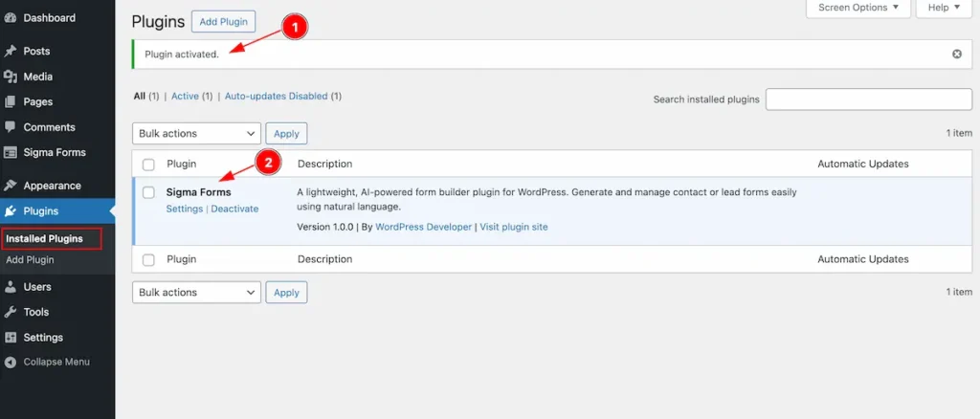
Task: Click the Comments speech bubble icon
Action: tap(10, 127)
